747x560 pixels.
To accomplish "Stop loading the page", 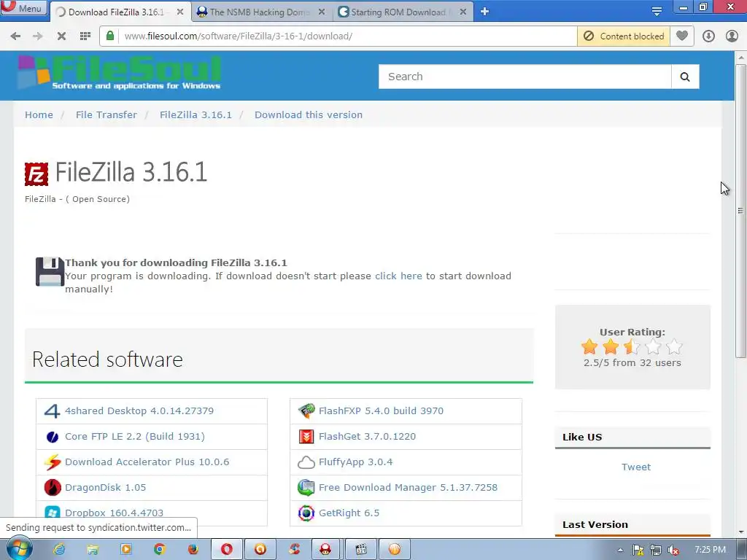I will point(61,36).
